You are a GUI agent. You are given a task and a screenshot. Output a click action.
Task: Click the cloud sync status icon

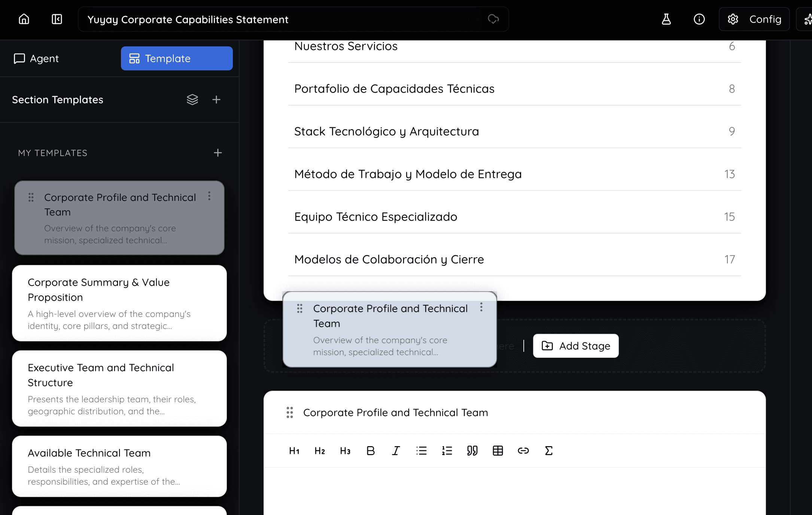click(x=493, y=19)
